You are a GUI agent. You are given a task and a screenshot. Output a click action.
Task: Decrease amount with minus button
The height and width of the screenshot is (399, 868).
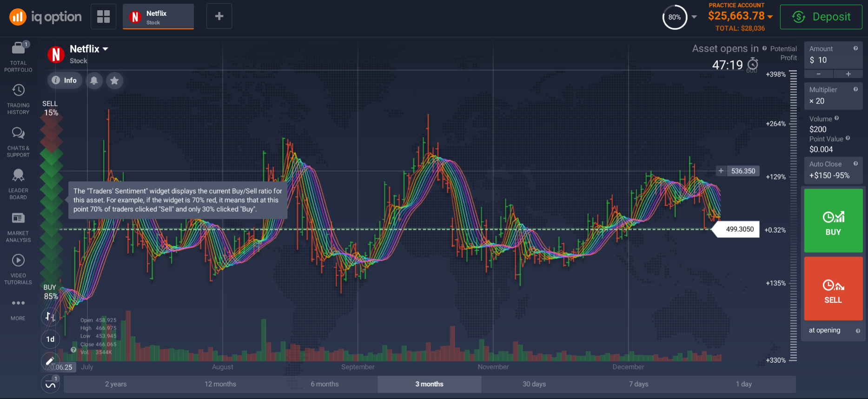(x=819, y=74)
